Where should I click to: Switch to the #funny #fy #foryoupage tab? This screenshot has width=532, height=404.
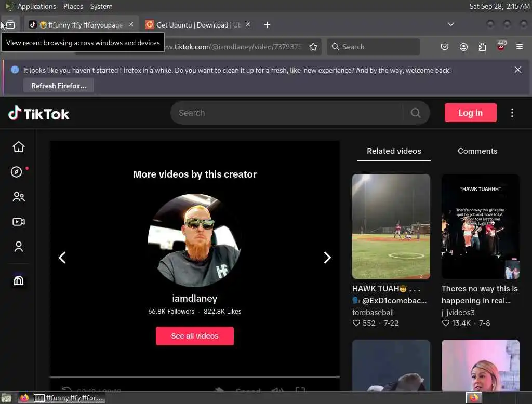coord(82,25)
